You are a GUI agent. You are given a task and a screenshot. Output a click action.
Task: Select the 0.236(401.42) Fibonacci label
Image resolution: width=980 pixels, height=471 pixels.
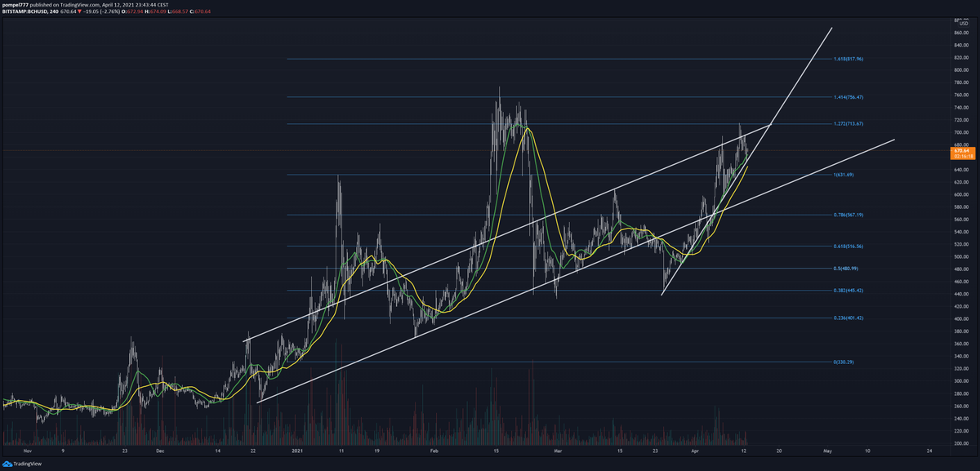849,318
